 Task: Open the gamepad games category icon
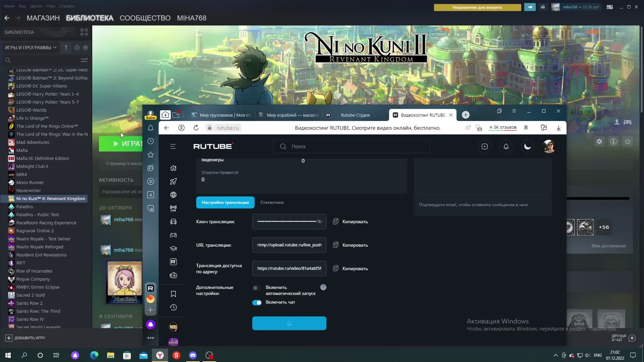[x=173, y=235]
